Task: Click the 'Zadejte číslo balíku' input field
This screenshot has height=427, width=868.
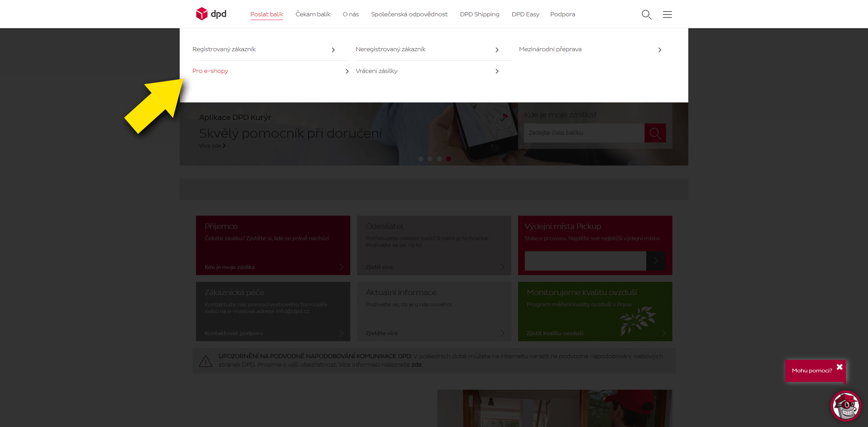Action: point(584,133)
